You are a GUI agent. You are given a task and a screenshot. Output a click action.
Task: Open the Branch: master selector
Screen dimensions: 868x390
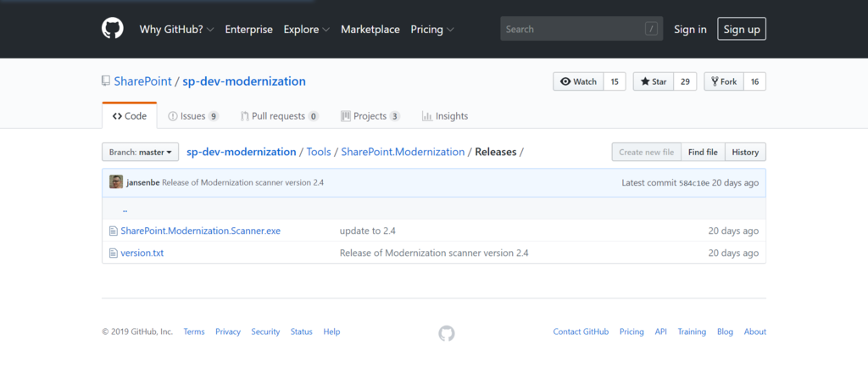pyautogui.click(x=141, y=153)
